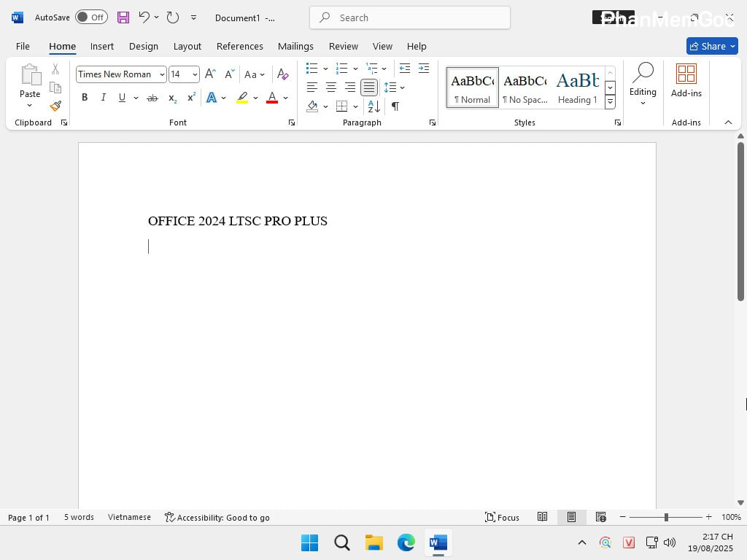Align text to the left
Viewport: 747px width, 560px height.
311,87
